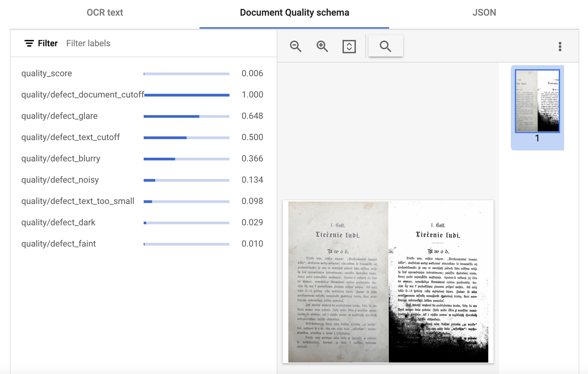
Task: Open the three-dot more options menu
Action: click(560, 46)
